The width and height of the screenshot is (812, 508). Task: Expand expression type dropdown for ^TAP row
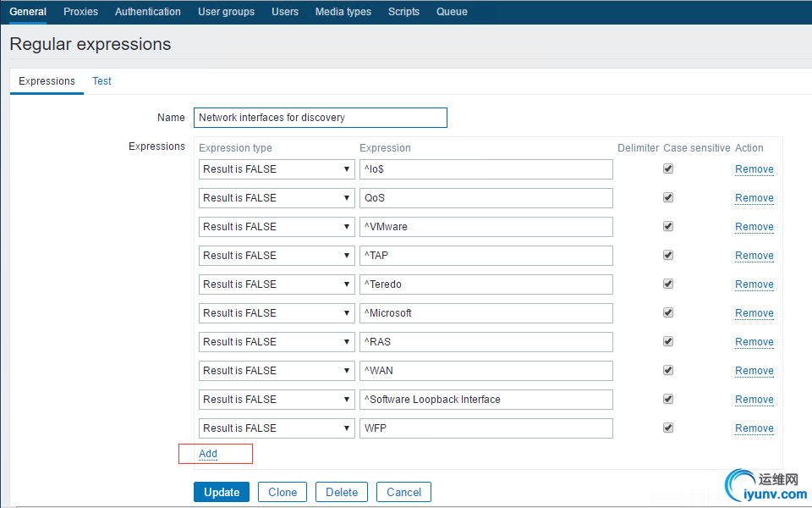click(277, 256)
